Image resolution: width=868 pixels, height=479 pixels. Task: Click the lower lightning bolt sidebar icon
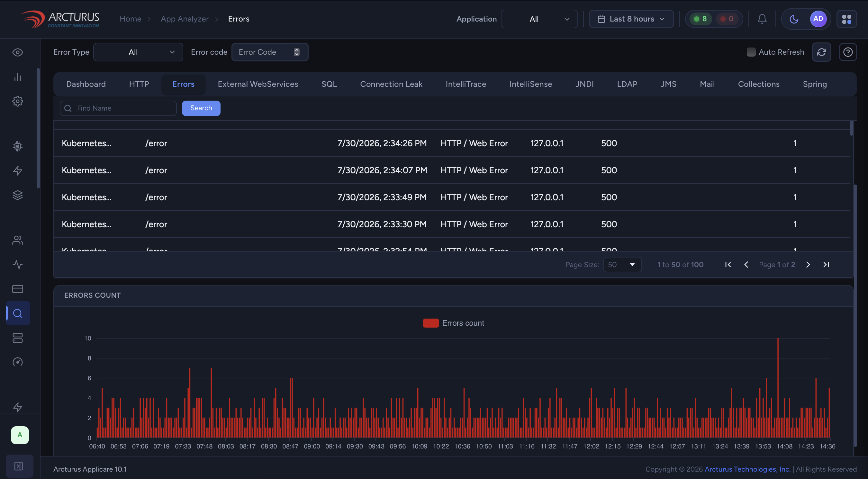pos(18,407)
